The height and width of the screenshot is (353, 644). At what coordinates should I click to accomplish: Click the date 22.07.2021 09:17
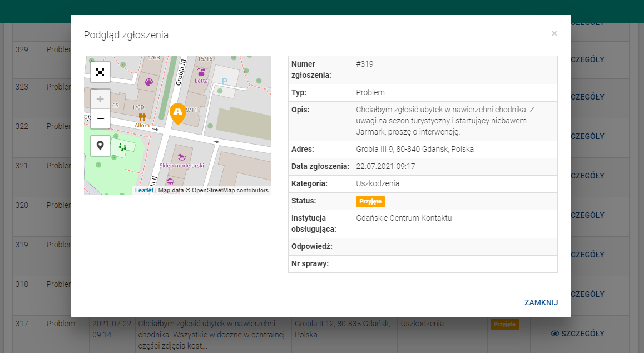(385, 166)
